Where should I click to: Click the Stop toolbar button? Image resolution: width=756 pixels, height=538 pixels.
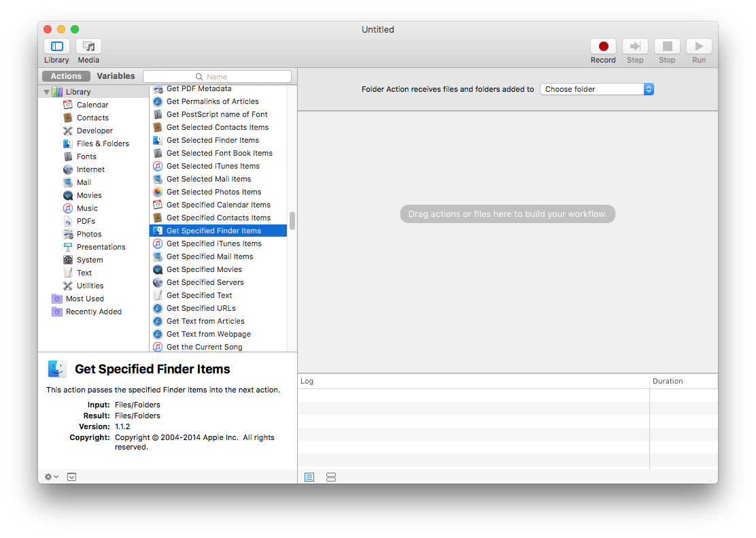tap(668, 46)
